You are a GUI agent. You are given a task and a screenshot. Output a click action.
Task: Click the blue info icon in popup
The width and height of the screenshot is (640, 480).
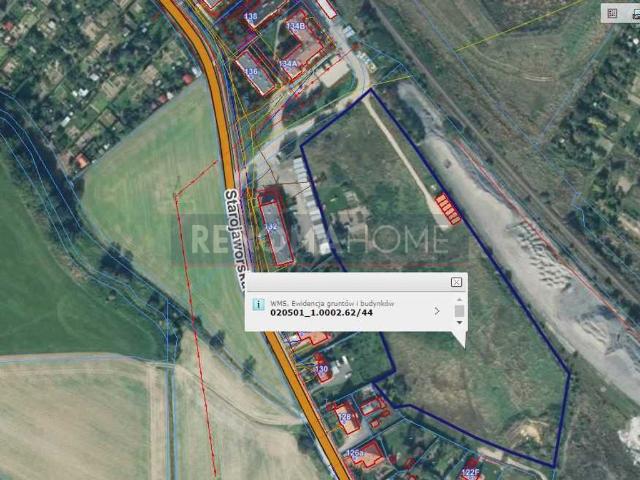point(258,303)
